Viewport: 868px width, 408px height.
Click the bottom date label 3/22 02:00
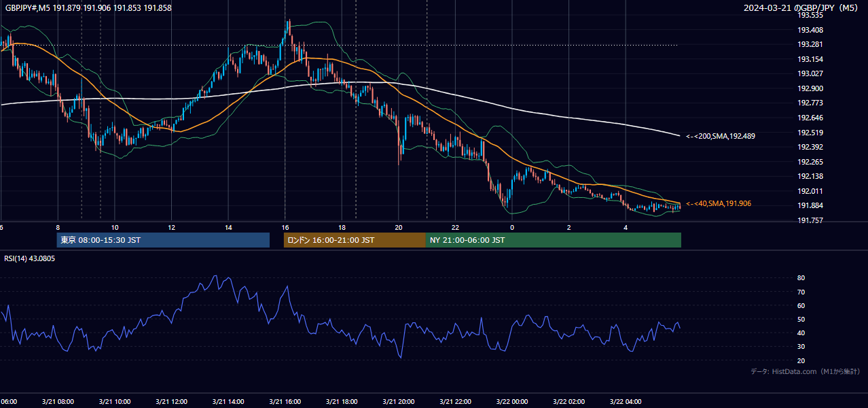pyautogui.click(x=569, y=401)
